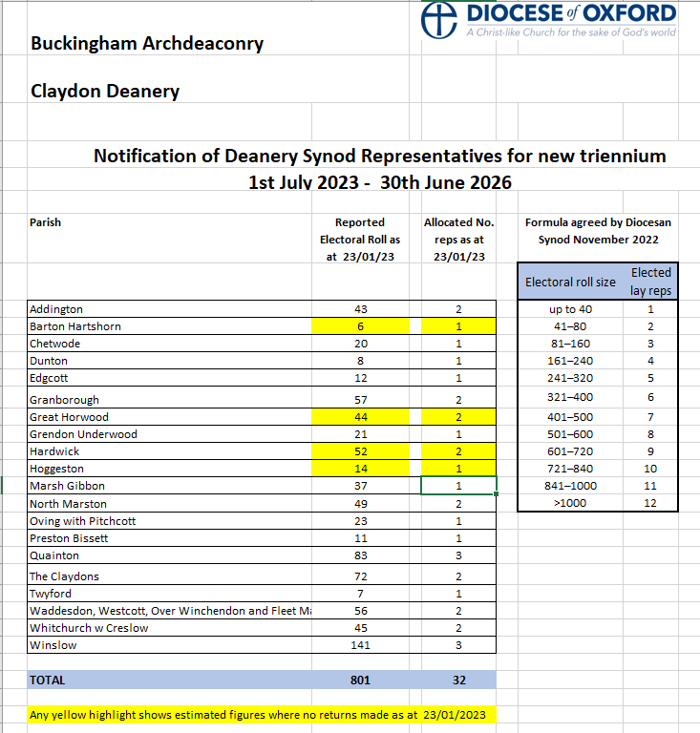The image size is (700, 733).
Task: Click the Waddesdon, Westcott, Over Winchendon parish cell
Action: [172, 611]
